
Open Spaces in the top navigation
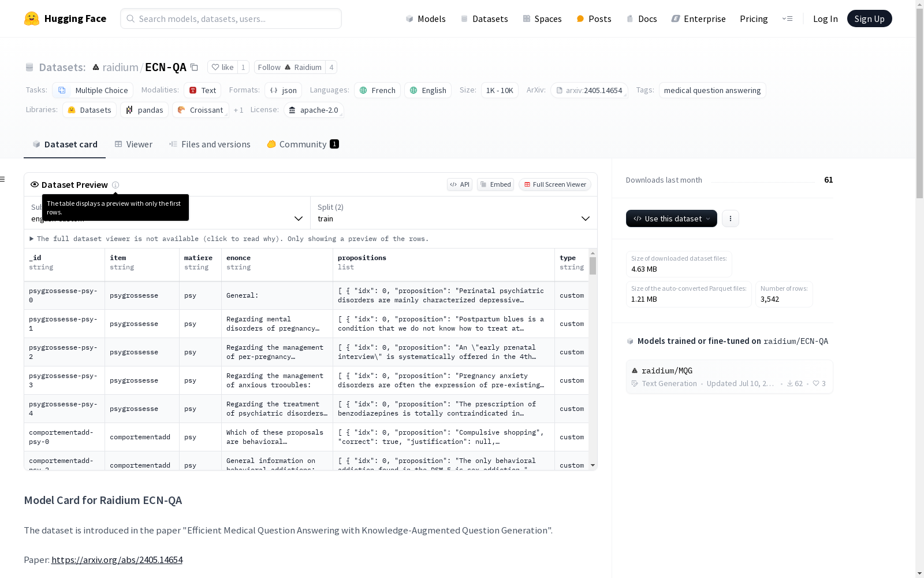pos(542,18)
